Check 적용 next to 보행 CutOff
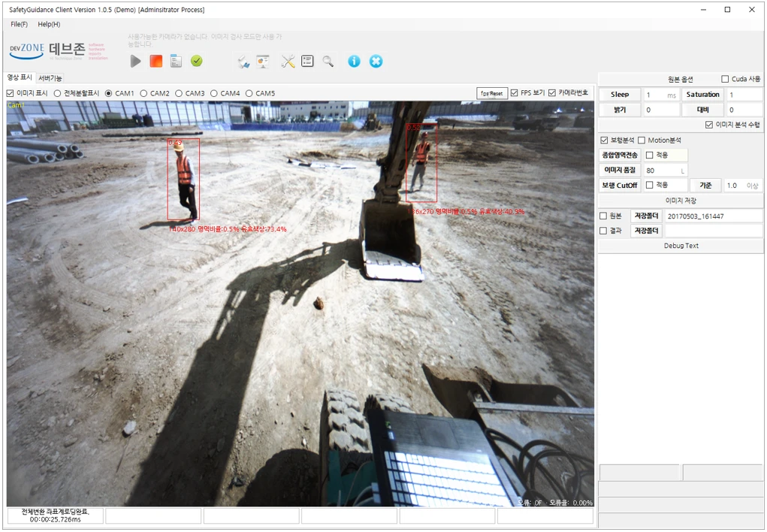 (650, 185)
